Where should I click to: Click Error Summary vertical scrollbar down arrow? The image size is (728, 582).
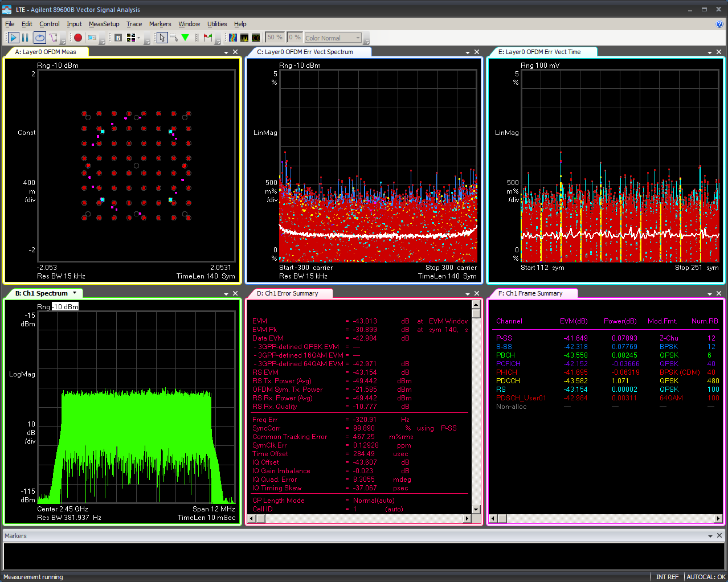(476, 509)
